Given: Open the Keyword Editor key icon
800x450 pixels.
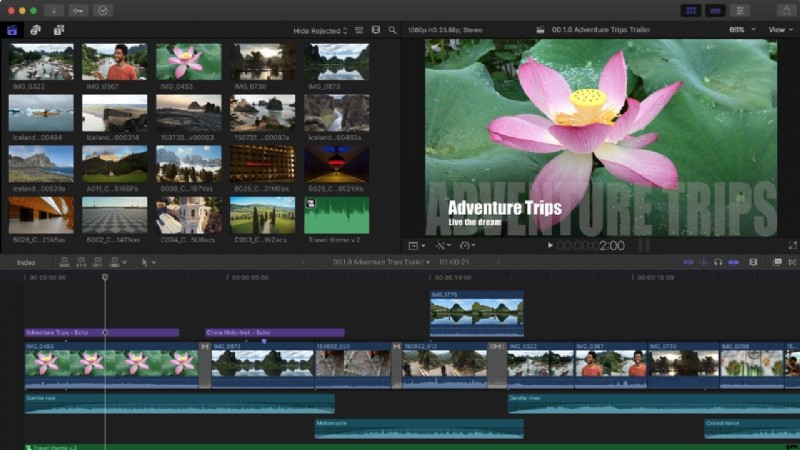Looking at the screenshot, I should 78,10.
